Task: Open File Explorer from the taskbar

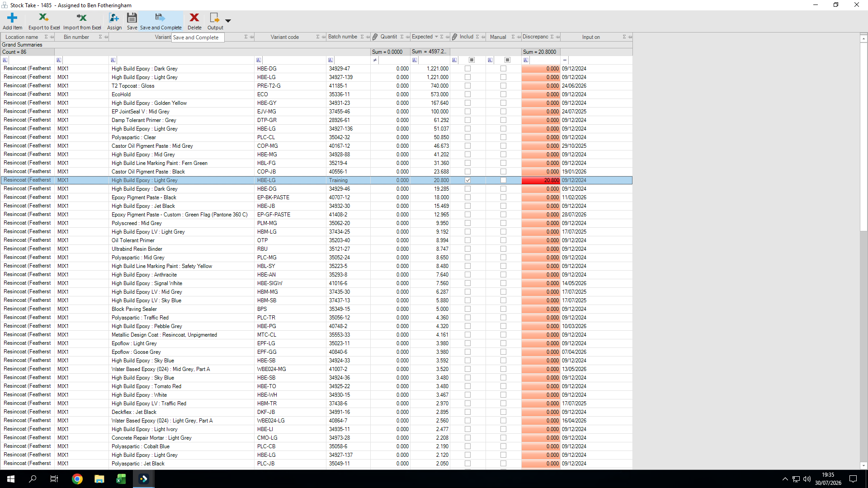Action: (99, 479)
